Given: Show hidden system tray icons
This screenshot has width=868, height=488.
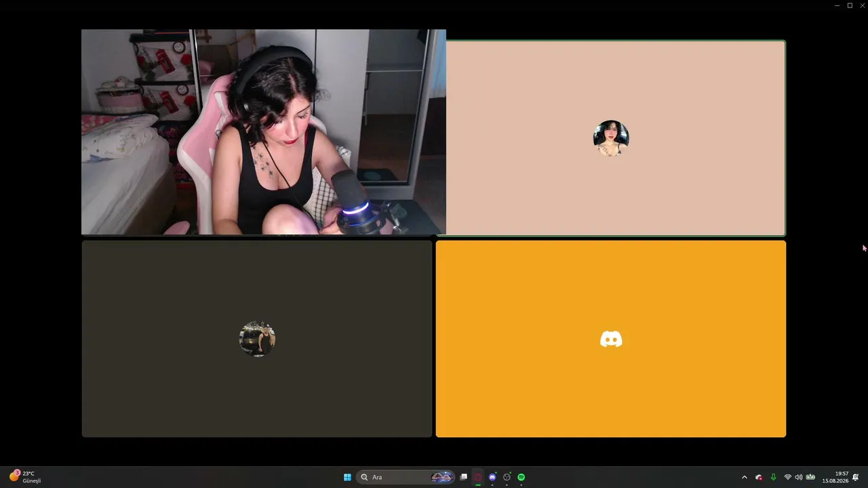Looking at the screenshot, I should 744,477.
